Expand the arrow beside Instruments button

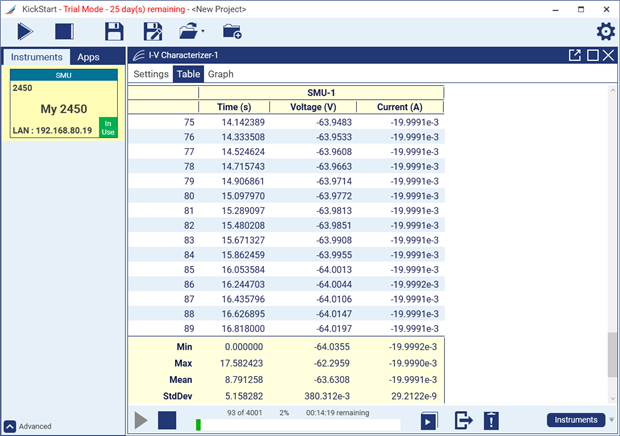[x=612, y=420]
